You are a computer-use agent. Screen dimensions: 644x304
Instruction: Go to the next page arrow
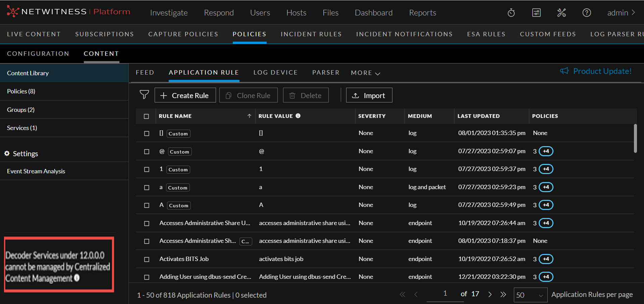(x=490, y=295)
